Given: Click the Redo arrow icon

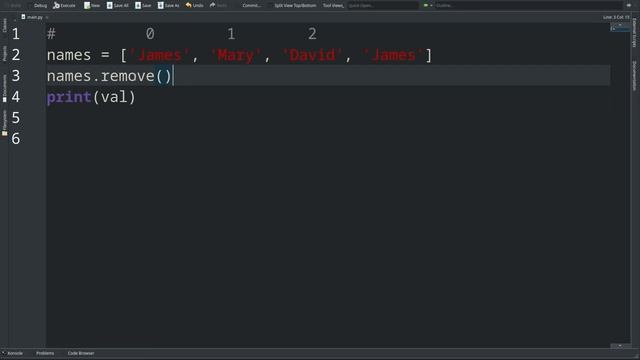Looking at the screenshot, I should click(212, 5).
